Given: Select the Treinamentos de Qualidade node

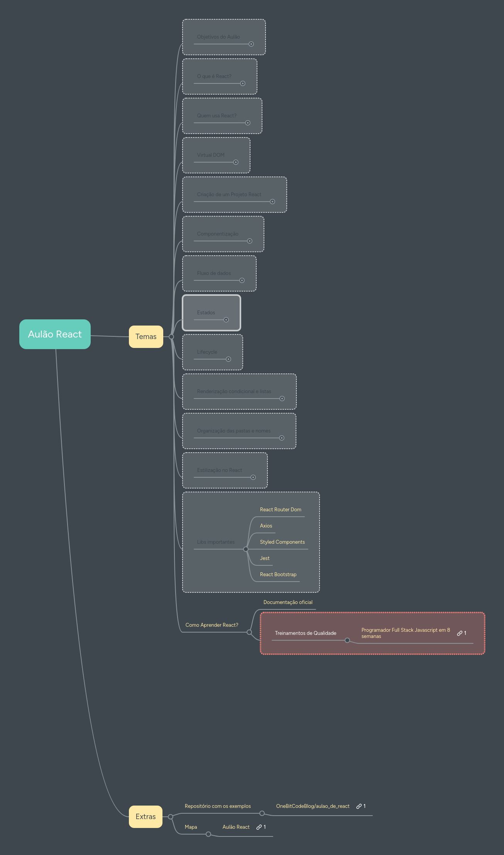Looking at the screenshot, I should click(305, 633).
